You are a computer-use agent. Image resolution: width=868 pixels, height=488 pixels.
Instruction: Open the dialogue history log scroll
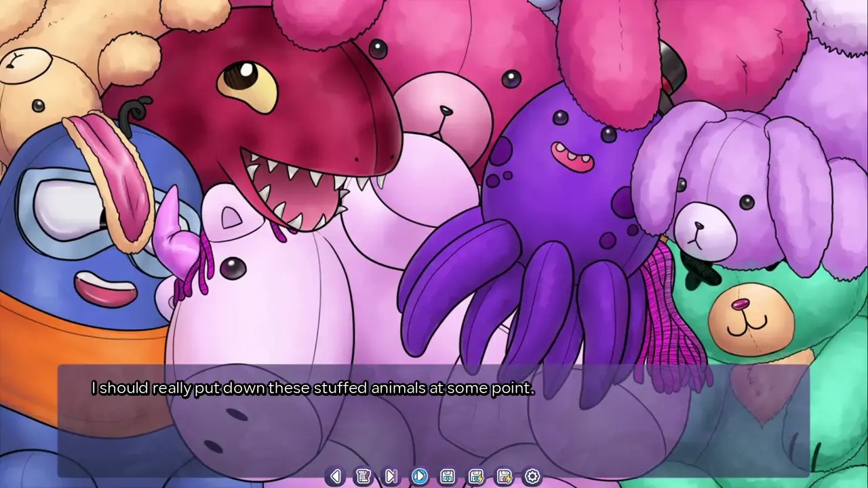click(x=363, y=476)
